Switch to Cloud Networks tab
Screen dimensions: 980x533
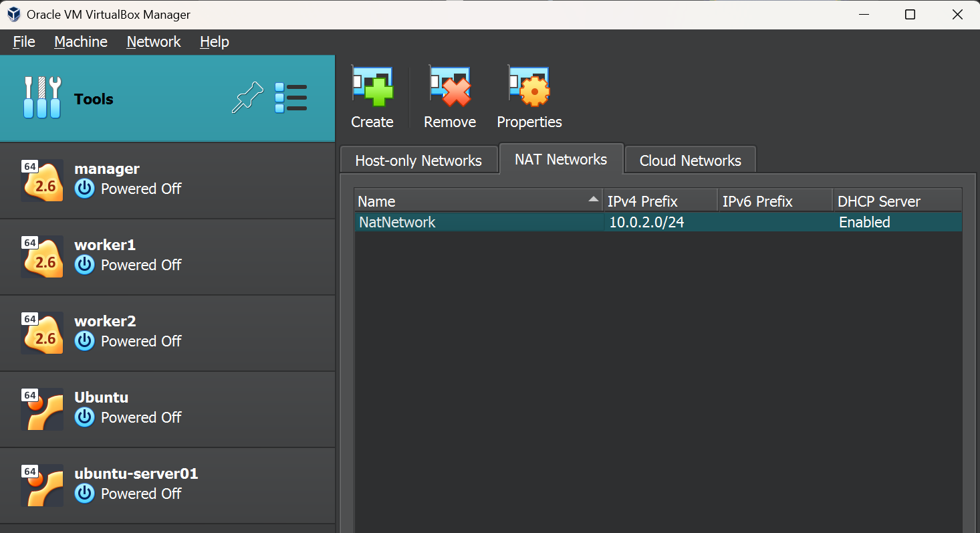click(x=690, y=161)
